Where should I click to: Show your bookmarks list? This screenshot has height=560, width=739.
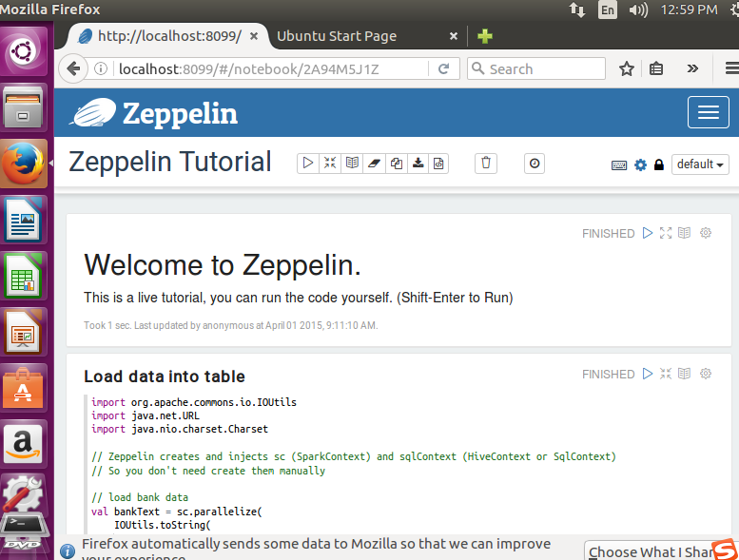(x=656, y=68)
